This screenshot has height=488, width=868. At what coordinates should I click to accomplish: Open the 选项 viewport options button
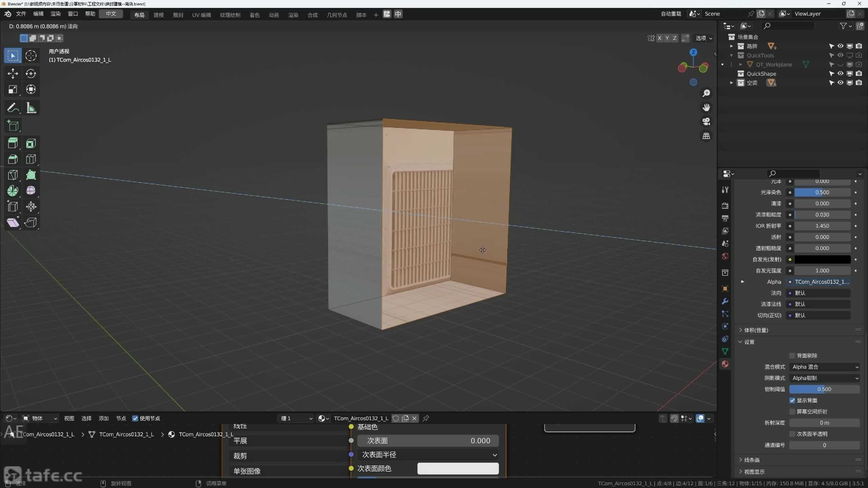[x=704, y=38]
